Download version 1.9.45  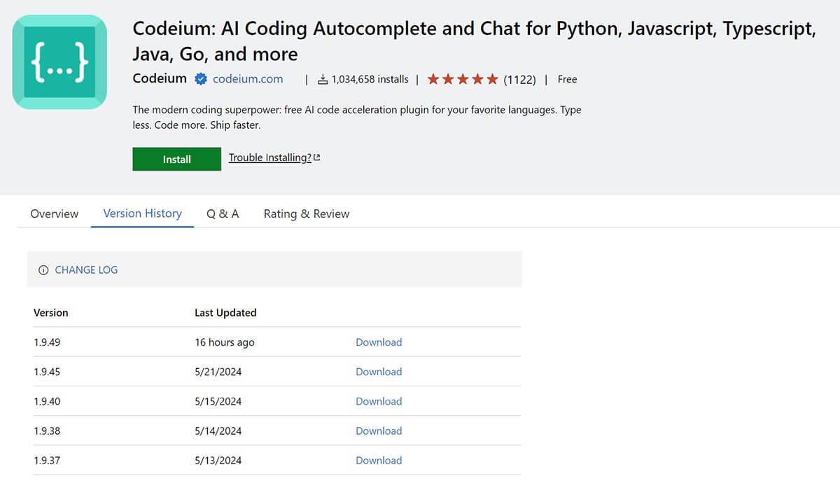tap(379, 372)
